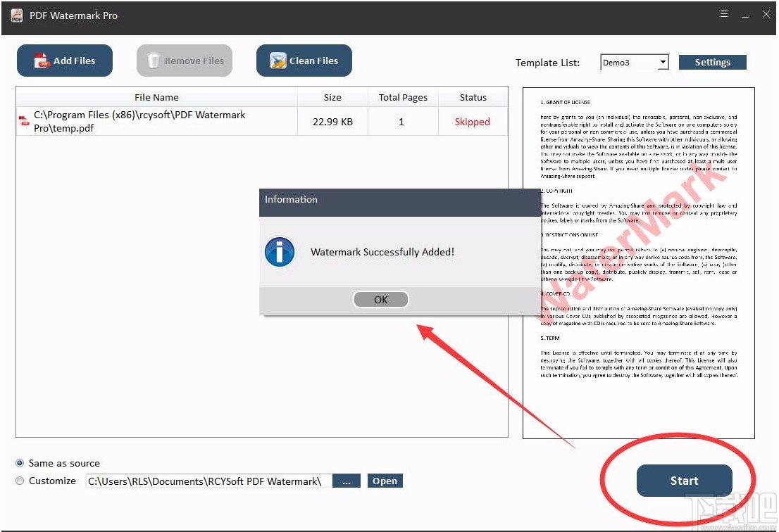Click the PDF file icon beside temp.pdf

coord(24,120)
